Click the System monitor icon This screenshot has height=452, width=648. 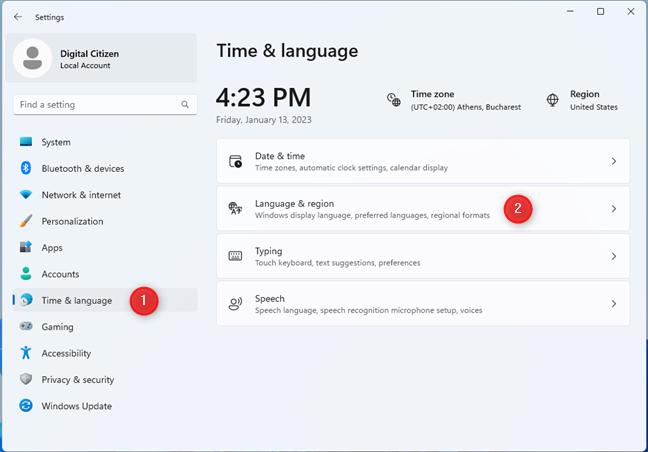tap(26, 142)
